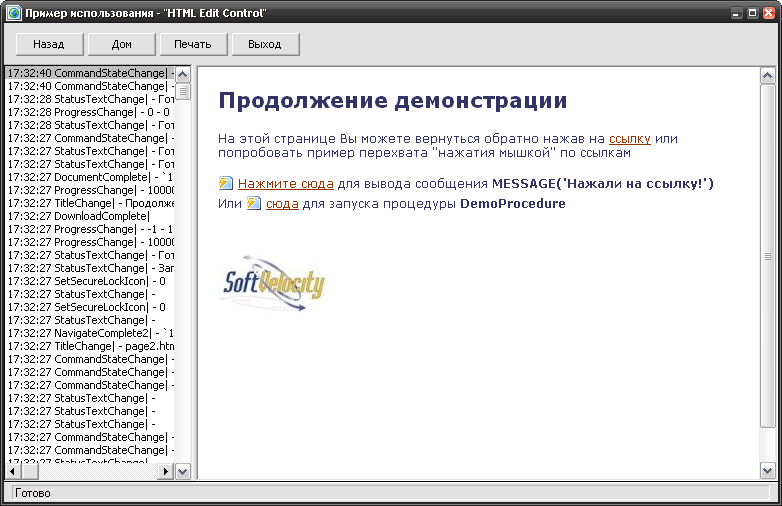The image size is (782, 506).
Task: Click the Нажмите сюда link
Action: click(x=285, y=184)
